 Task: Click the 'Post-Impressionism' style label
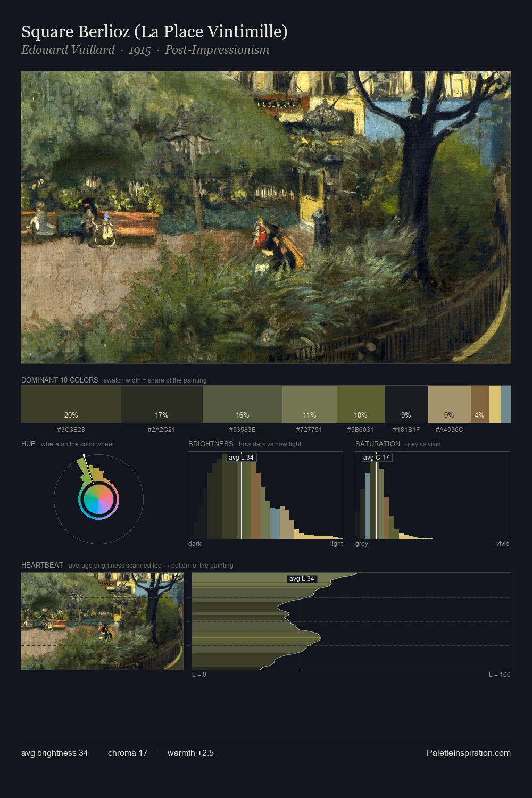pyautogui.click(x=217, y=50)
